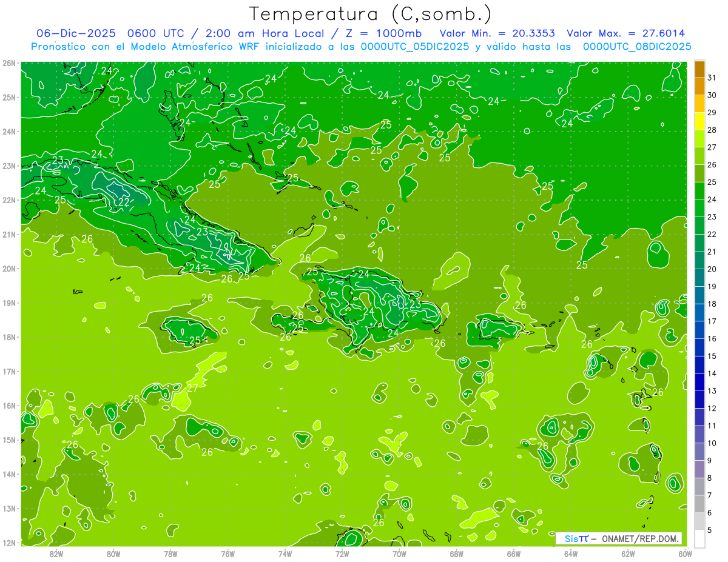Click the '62W' longitude axis label
The height and width of the screenshot is (562, 728).
pyautogui.click(x=629, y=554)
